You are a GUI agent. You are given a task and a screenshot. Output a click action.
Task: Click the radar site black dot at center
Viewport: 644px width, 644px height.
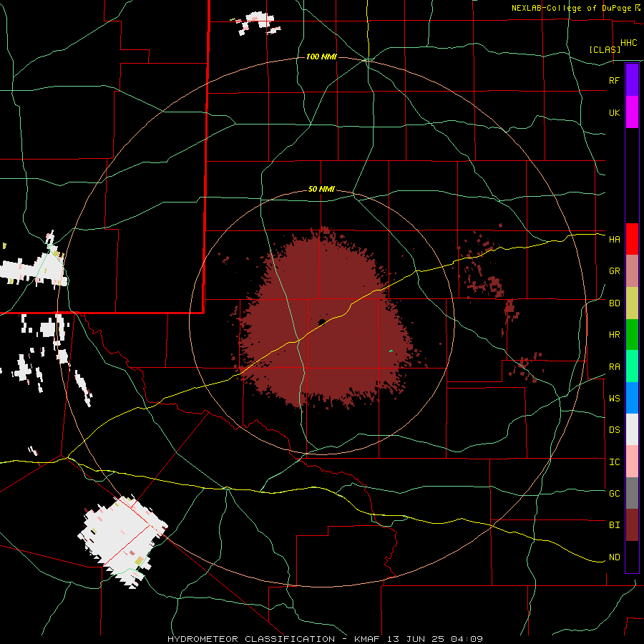click(322, 321)
